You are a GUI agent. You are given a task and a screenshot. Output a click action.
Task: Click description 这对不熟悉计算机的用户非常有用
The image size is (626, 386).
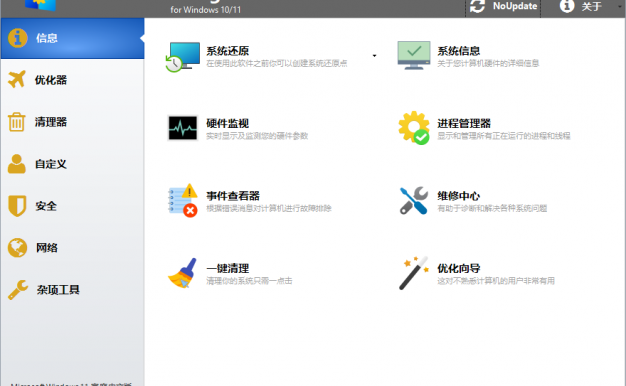click(x=496, y=281)
